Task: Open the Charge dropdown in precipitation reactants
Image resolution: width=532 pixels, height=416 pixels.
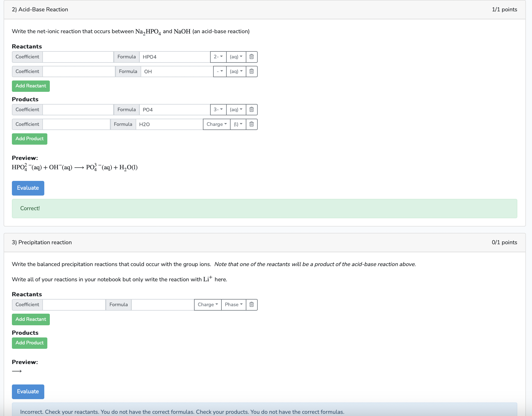Action: [x=208, y=305]
